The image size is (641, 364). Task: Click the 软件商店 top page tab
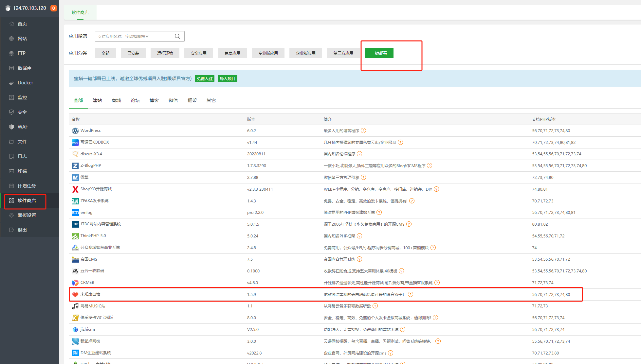click(80, 12)
